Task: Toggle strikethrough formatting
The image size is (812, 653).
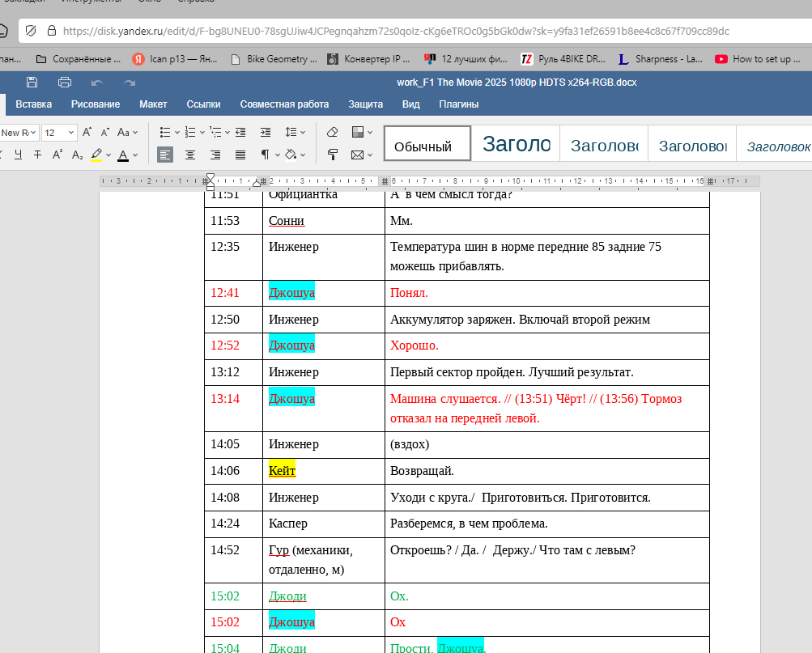Action: click(37, 155)
